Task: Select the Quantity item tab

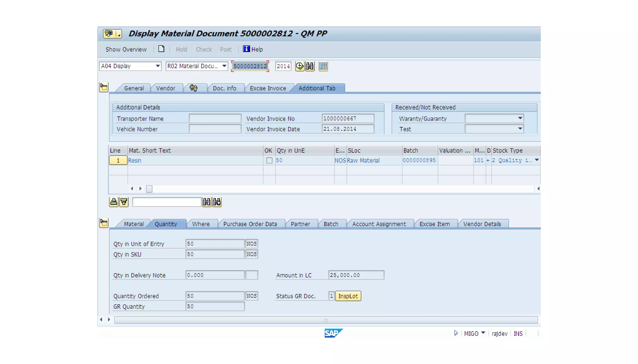Action: click(166, 224)
